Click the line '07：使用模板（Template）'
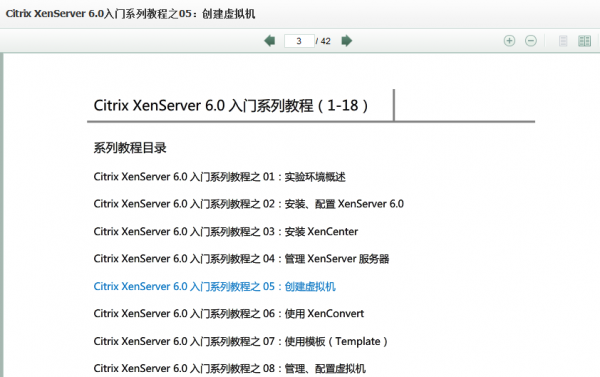This screenshot has height=377, width=600. [241, 341]
